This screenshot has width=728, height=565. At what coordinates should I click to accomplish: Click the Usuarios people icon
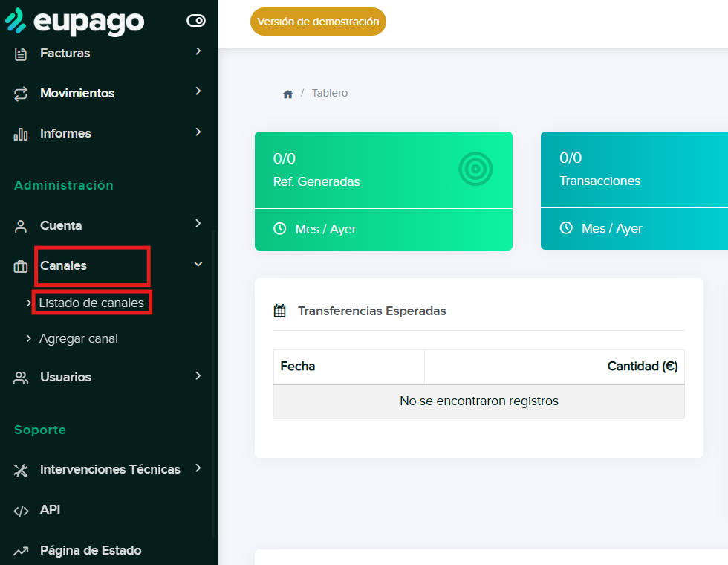pyautogui.click(x=21, y=378)
